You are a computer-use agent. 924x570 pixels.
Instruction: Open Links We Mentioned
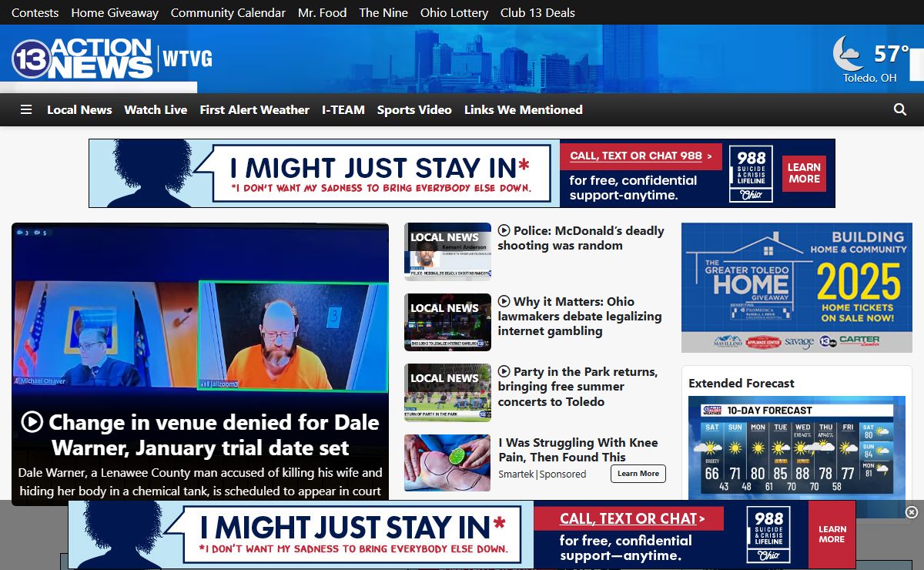tap(524, 110)
